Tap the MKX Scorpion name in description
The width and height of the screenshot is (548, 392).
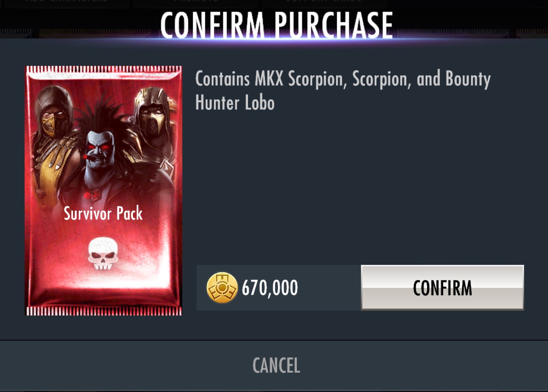[299, 79]
